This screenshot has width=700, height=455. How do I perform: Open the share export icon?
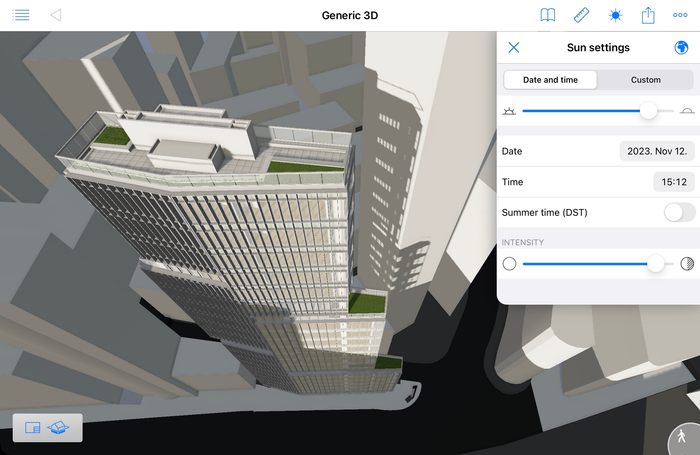pos(648,15)
